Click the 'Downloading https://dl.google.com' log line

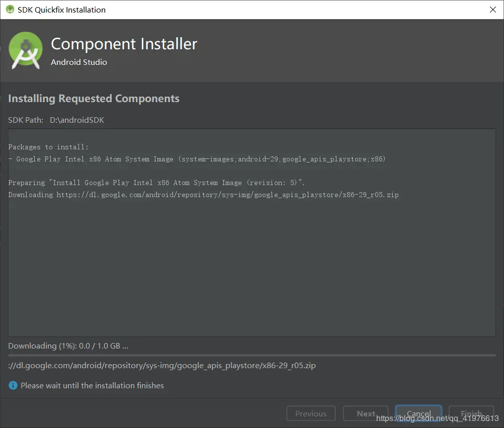[204, 195]
